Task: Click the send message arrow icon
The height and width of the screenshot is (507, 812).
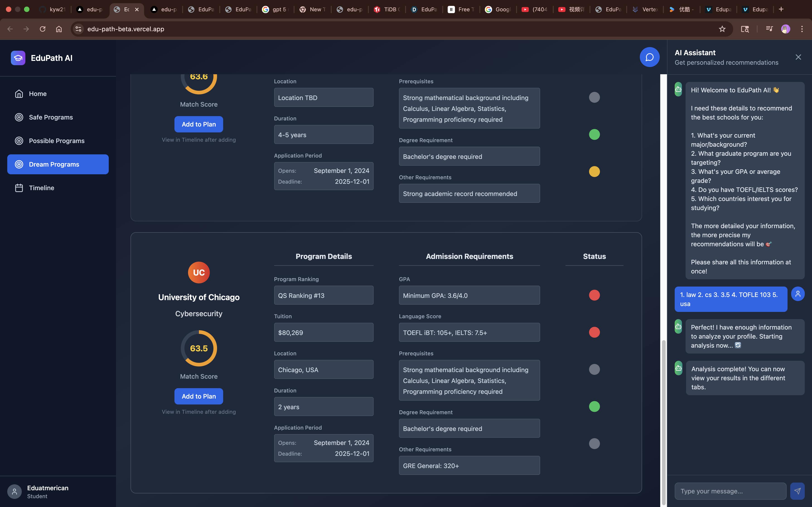Action: (797, 491)
